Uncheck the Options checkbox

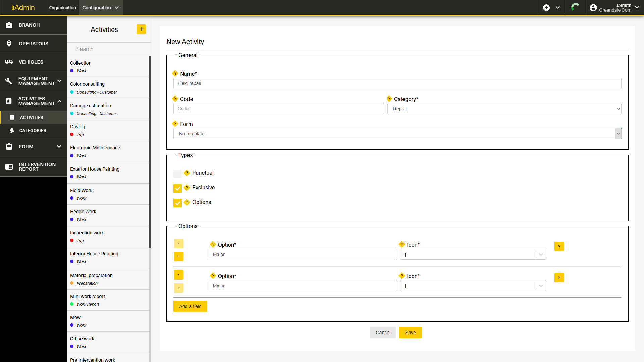177,203
